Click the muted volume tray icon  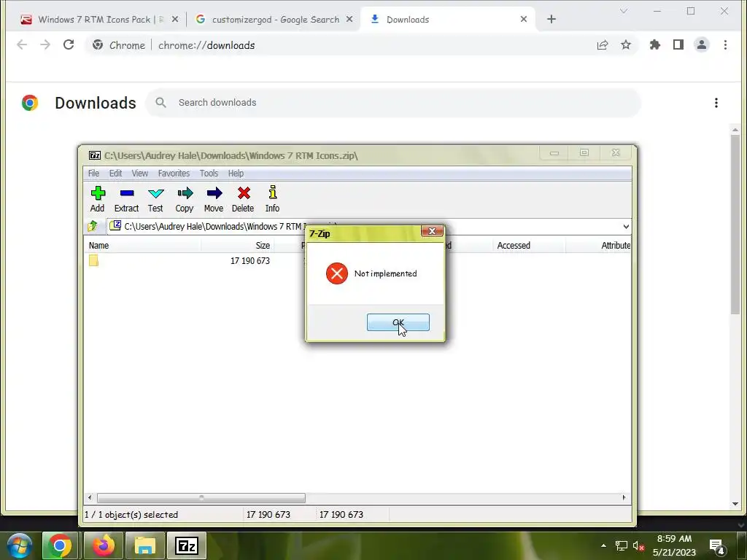pyautogui.click(x=638, y=545)
